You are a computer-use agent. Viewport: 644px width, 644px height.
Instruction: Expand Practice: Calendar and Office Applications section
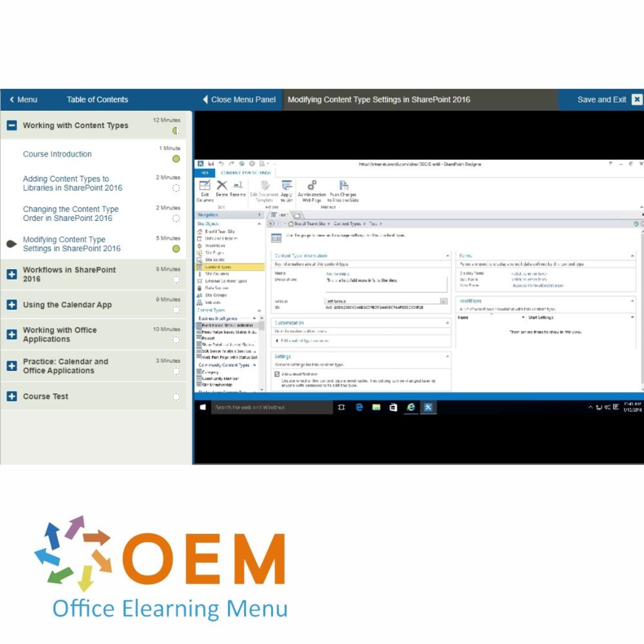(x=12, y=366)
